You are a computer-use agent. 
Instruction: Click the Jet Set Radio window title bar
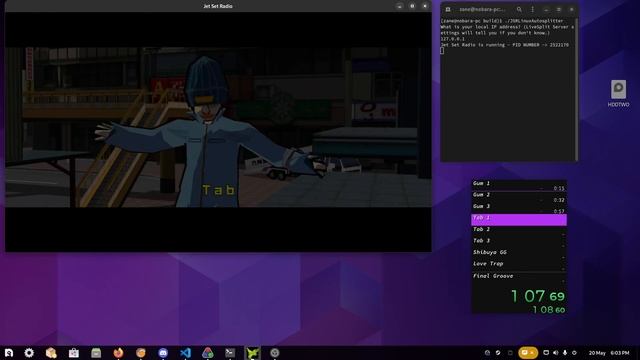pos(218,6)
